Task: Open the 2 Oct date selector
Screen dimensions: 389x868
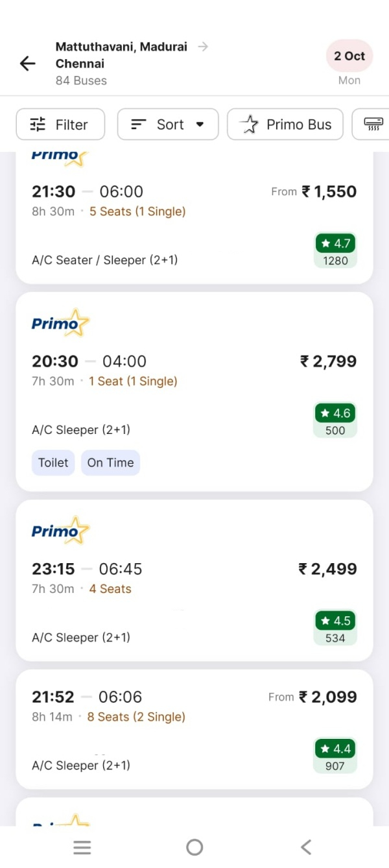Action: [349, 56]
